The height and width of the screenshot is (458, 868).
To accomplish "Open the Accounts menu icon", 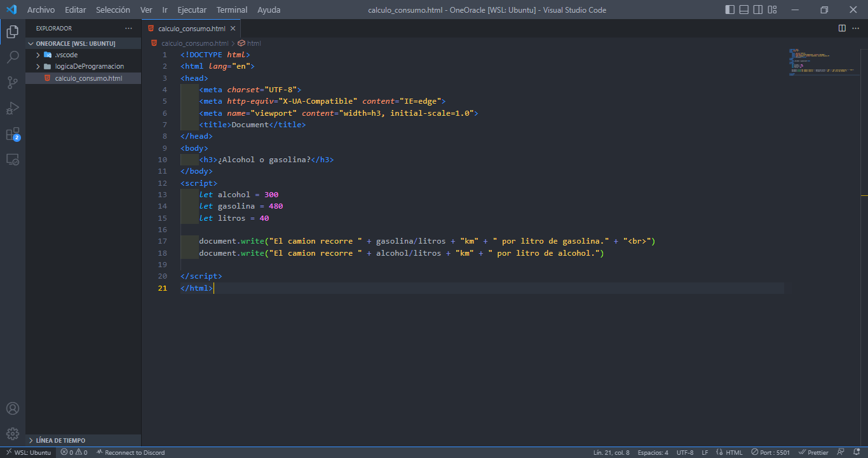I will [12, 408].
